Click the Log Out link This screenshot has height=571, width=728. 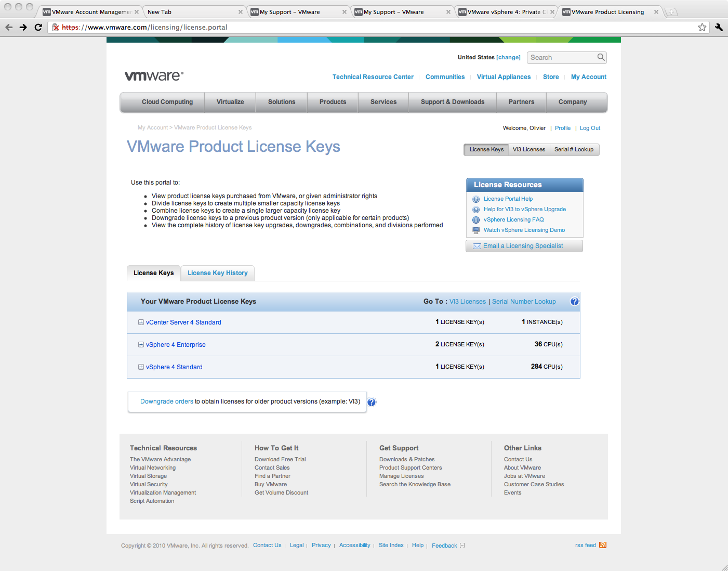[x=590, y=128]
